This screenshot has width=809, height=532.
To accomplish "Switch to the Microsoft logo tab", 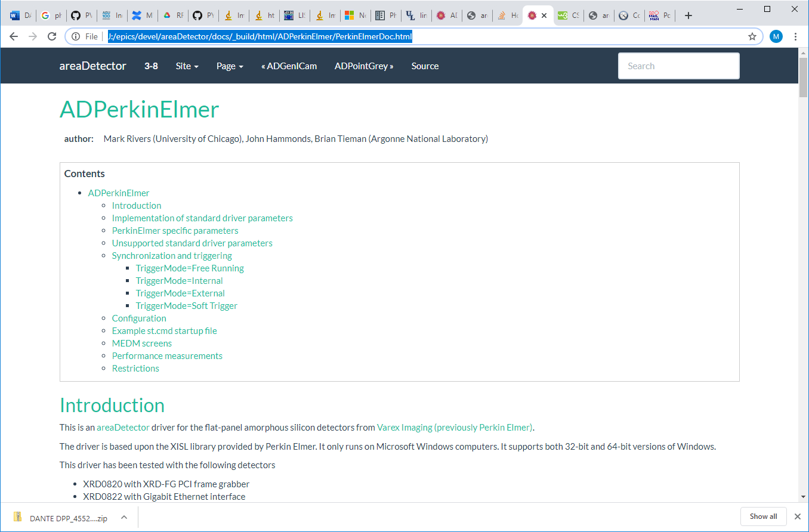I will point(355,16).
